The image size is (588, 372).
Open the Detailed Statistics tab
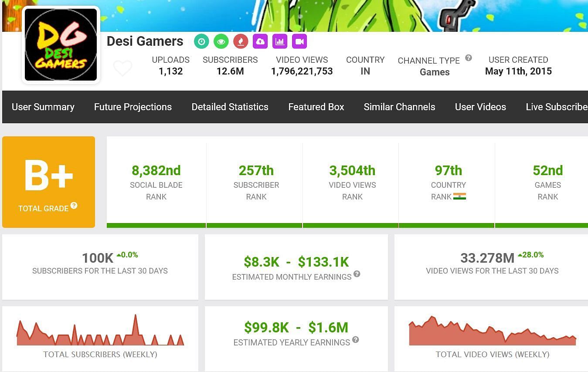point(230,107)
